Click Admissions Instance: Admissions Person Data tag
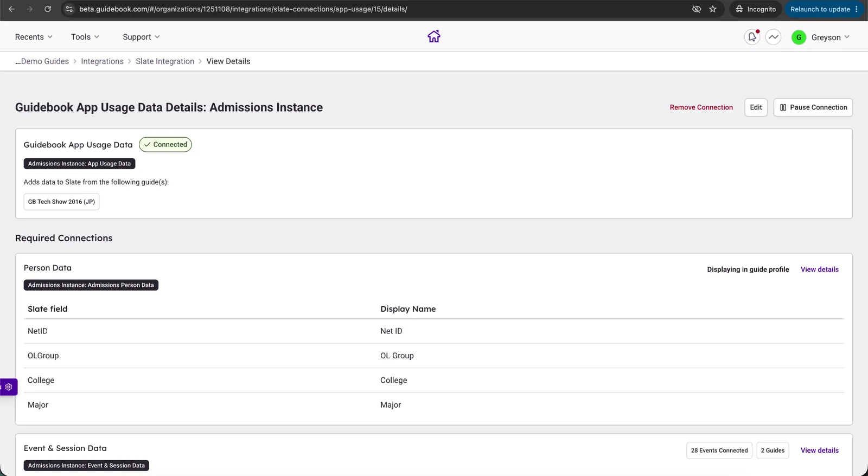The height and width of the screenshot is (476, 868). point(91,285)
